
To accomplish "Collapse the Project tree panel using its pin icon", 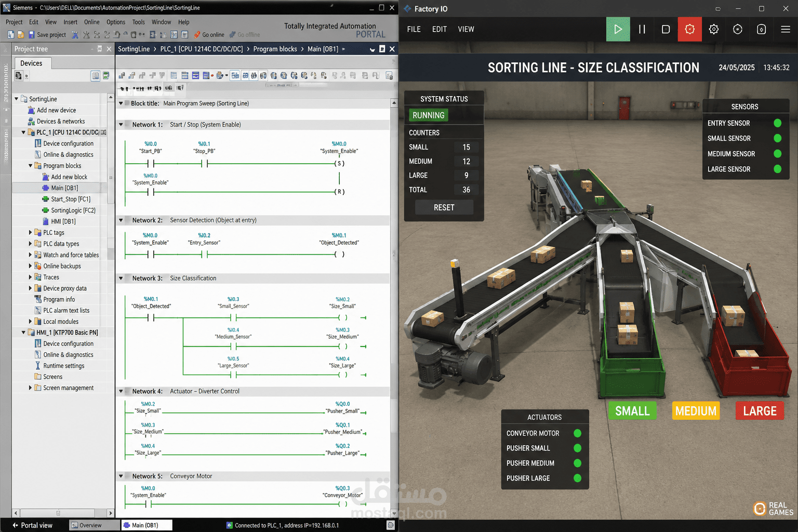I will click(x=100, y=49).
